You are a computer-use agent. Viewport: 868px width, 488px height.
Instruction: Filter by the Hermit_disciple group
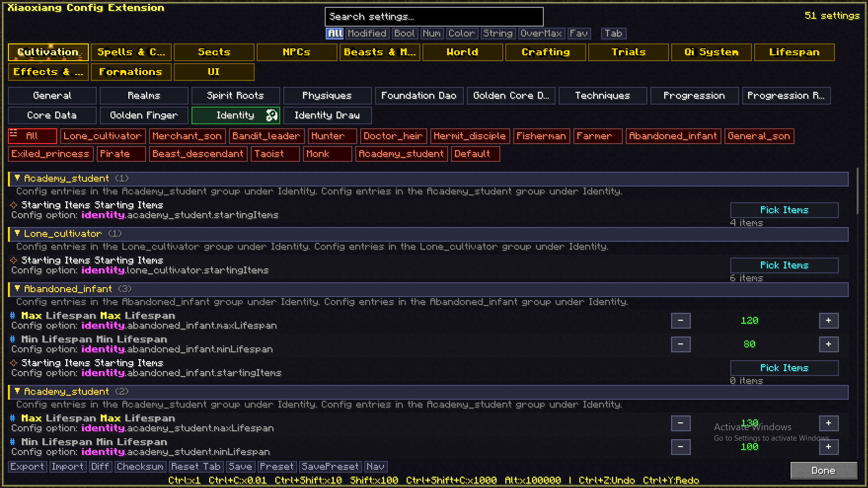(x=470, y=136)
